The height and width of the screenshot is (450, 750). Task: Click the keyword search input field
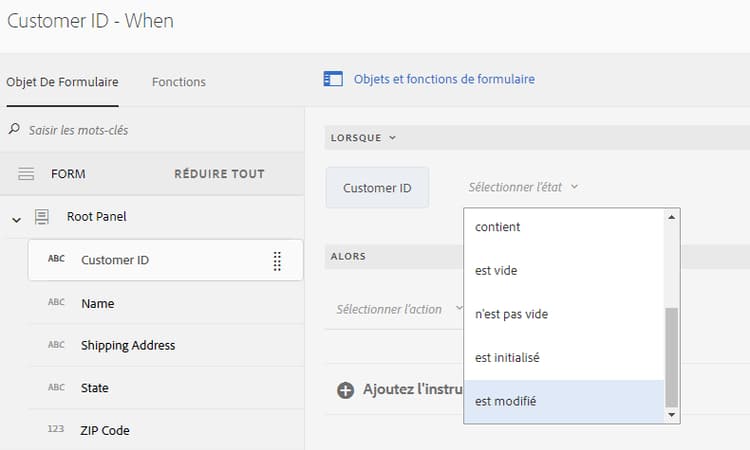[150, 130]
